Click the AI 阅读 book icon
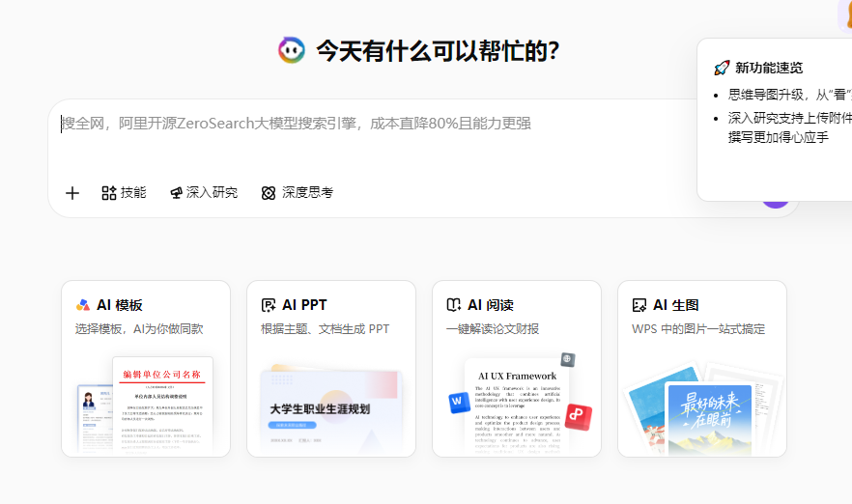This screenshot has width=852, height=504. (x=454, y=305)
